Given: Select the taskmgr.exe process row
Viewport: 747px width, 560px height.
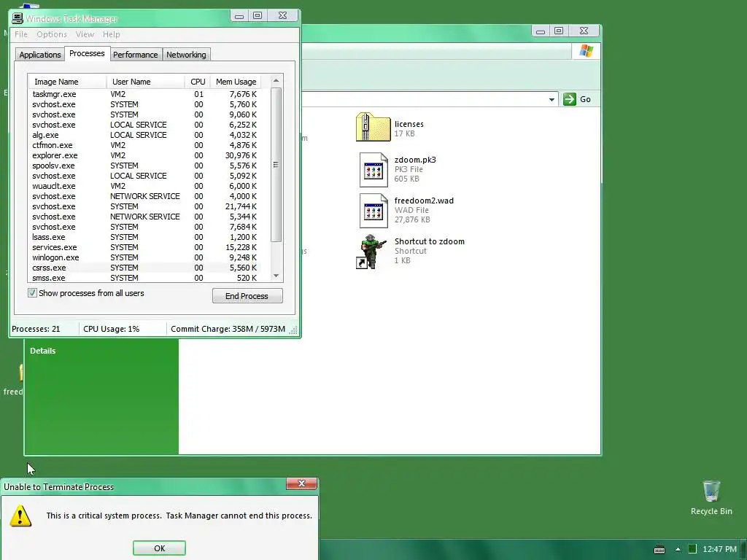Looking at the screenshot, I should (145, 94).
